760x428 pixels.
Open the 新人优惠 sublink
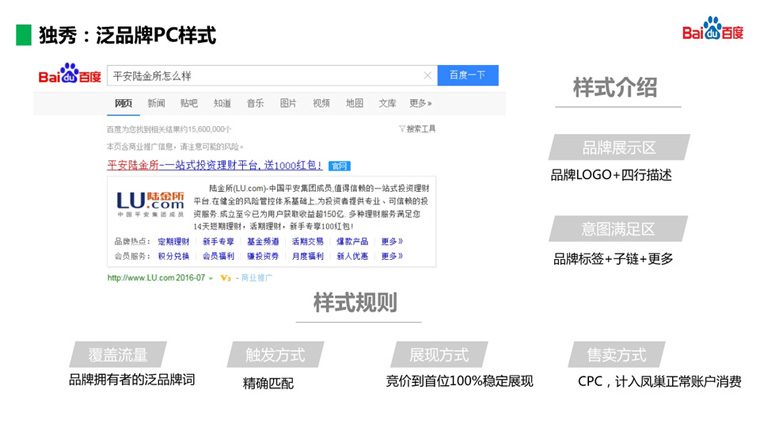pyautogui.click(x=352, y=256)
